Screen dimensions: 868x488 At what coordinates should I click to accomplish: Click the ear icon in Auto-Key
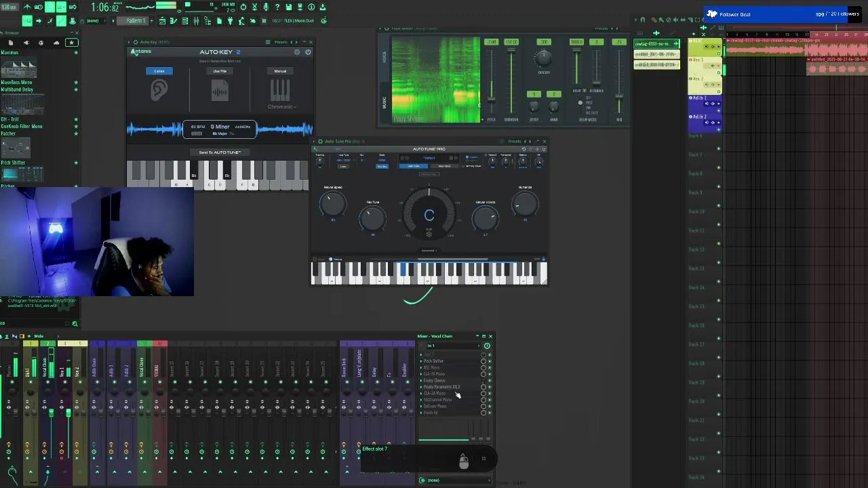(x=159, y=89)
